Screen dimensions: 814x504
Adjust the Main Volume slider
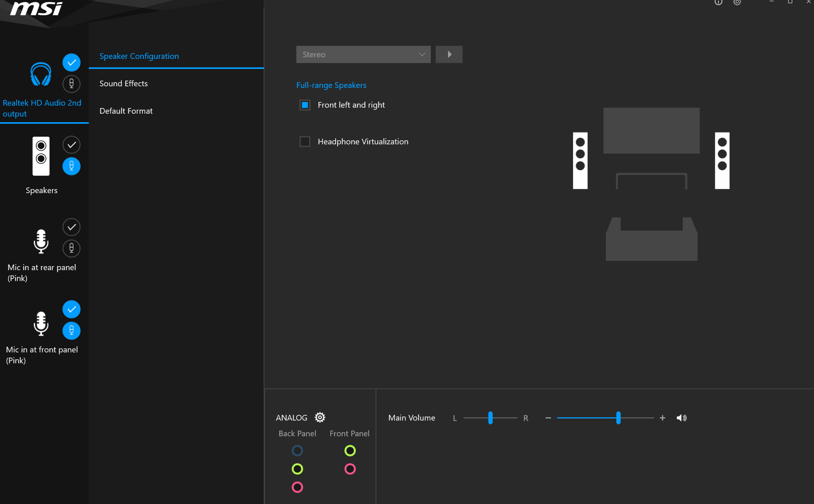[605, 418]
